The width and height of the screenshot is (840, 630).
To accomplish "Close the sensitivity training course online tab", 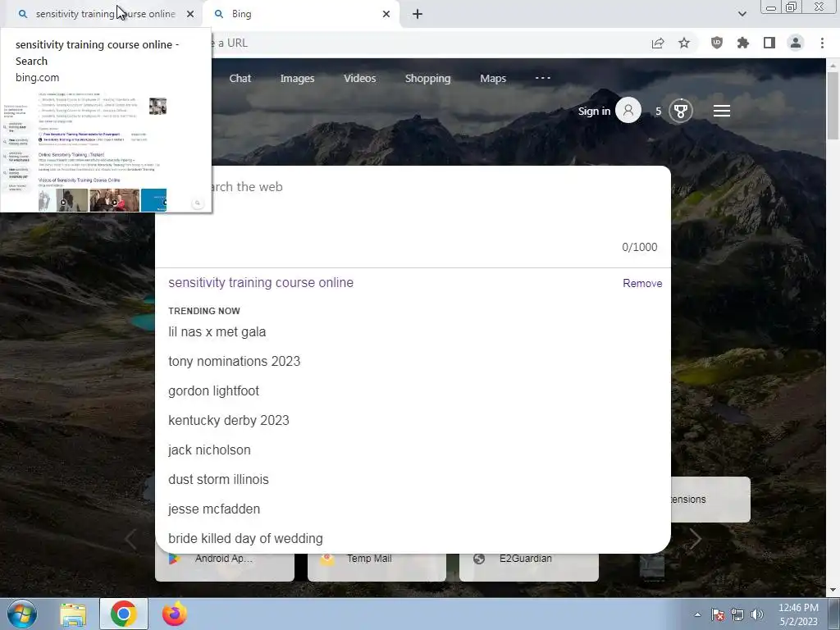I will tap(190, 14).
